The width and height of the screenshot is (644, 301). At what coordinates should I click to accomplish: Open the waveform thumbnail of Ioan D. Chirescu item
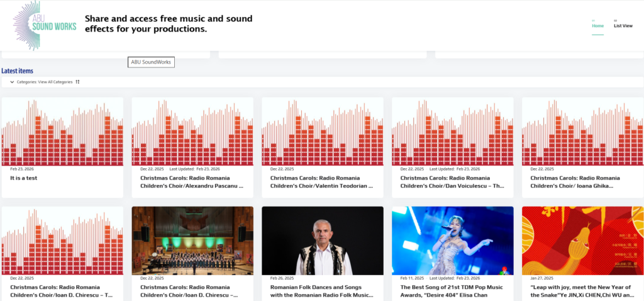62,241
